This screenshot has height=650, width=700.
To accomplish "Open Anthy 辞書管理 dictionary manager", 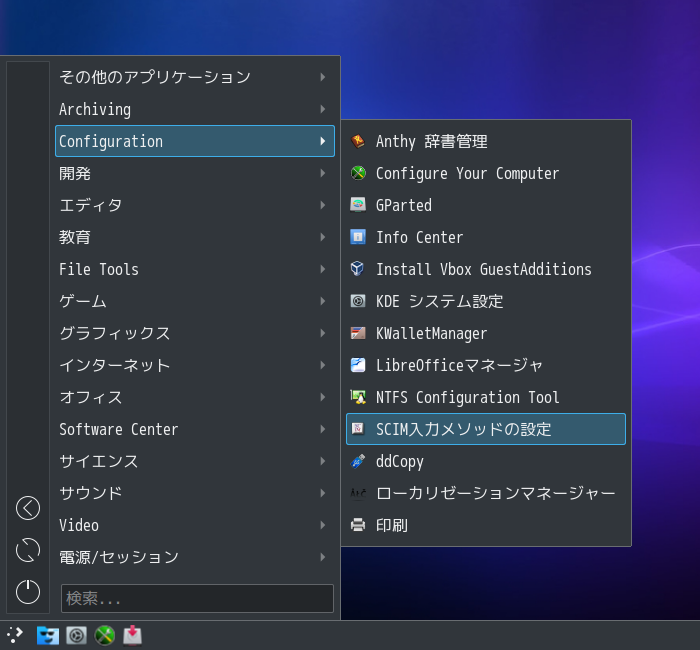I will (486, 142).
